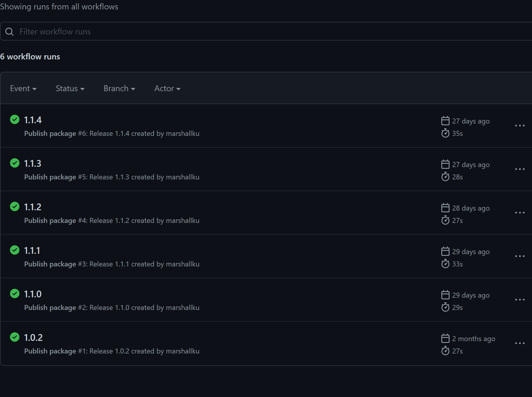Open the three-dot menu for run 1.1.4

tap(520, 126)
